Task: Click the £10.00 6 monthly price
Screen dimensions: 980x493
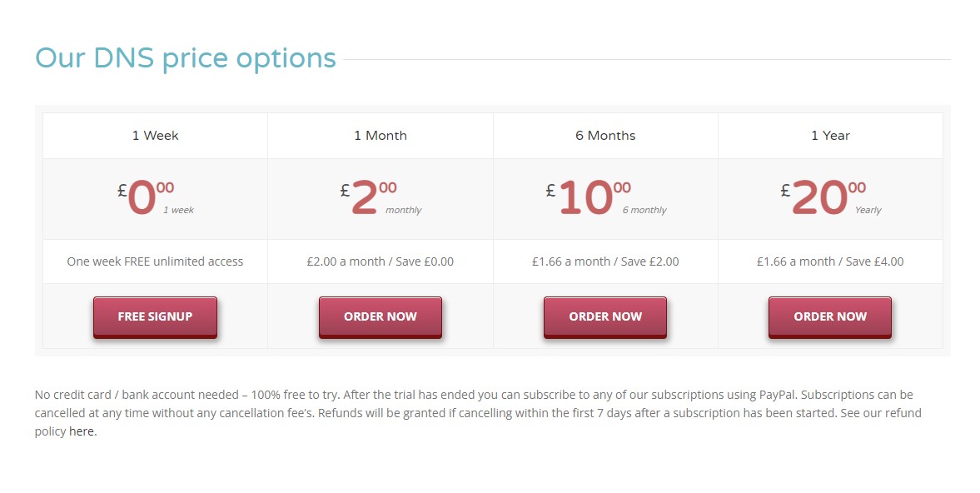Action: point(605,198)
